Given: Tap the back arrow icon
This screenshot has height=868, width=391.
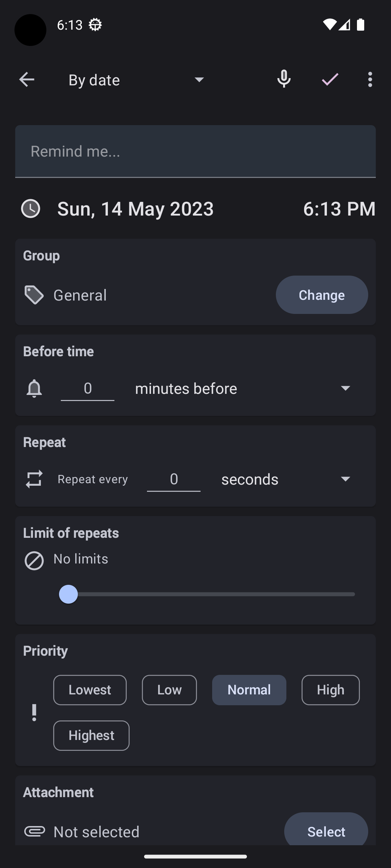Looking at the screenshot, I should [27, 80].
